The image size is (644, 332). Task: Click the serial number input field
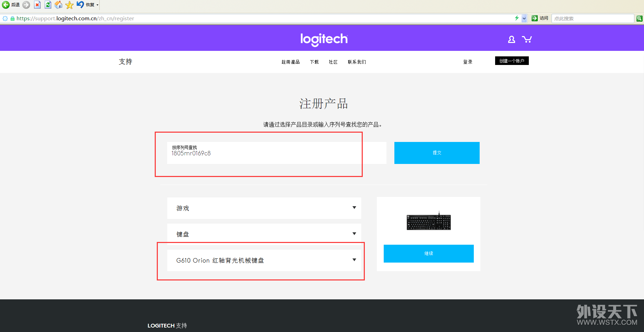click(276, 153)
